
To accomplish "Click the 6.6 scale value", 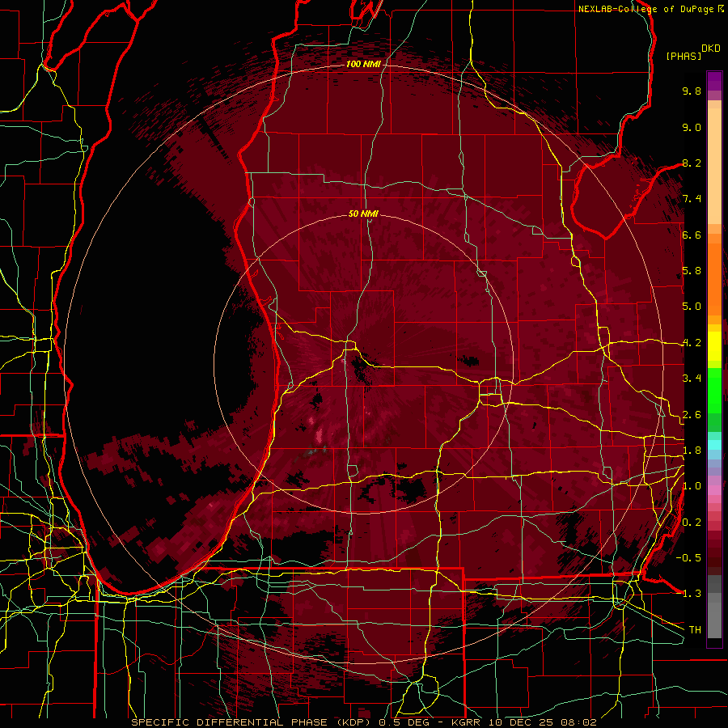I will 692,235.
